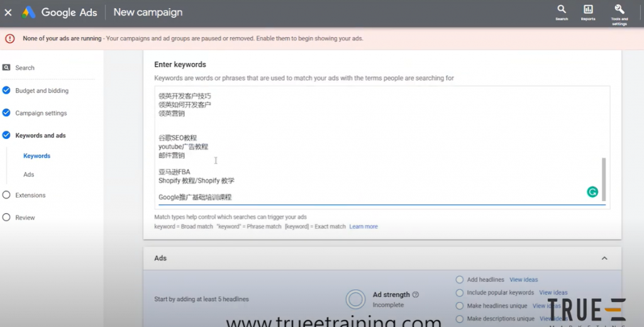Image resolution: width=644 pixels, height=327 pixels.
Task: Click the red warning alert icon
Action: coord(9,38)
